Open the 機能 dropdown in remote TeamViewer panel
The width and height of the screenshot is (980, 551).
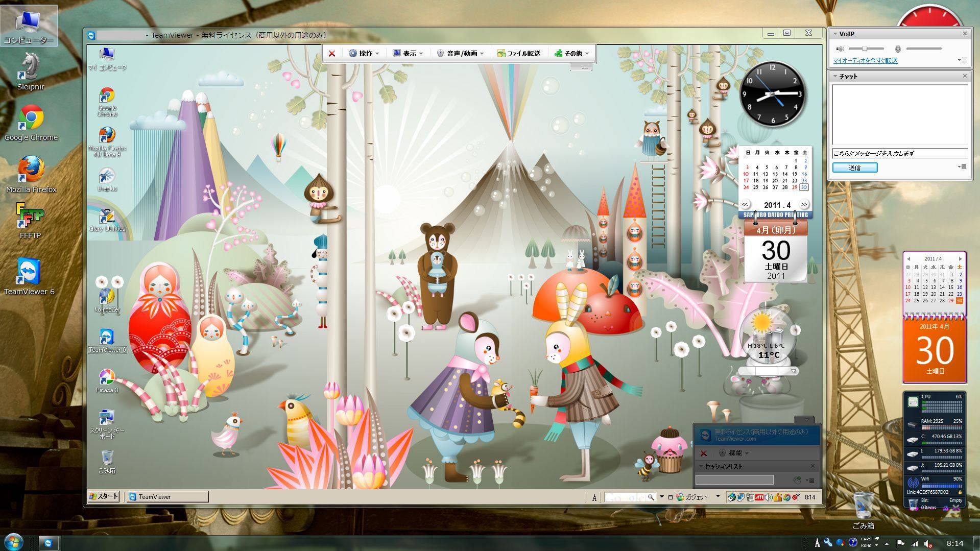pyautogui.click(x=734, y=453)
